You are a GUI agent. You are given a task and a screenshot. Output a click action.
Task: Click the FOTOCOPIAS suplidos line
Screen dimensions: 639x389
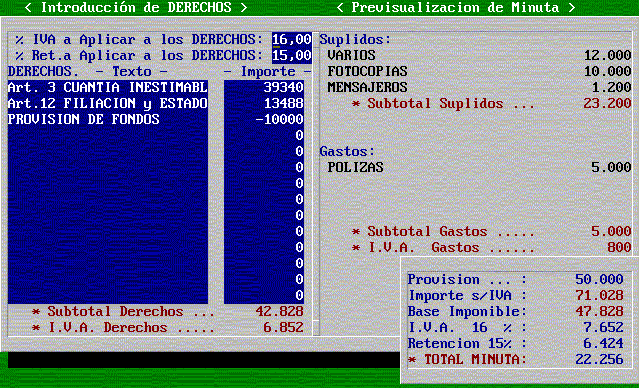(x=479, y=71)
